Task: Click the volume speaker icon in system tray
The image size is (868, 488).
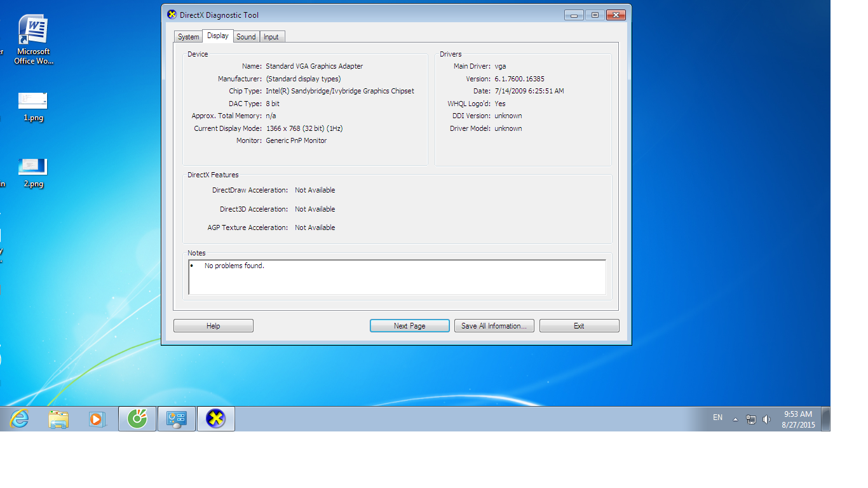Action: (x=766, y=419)
